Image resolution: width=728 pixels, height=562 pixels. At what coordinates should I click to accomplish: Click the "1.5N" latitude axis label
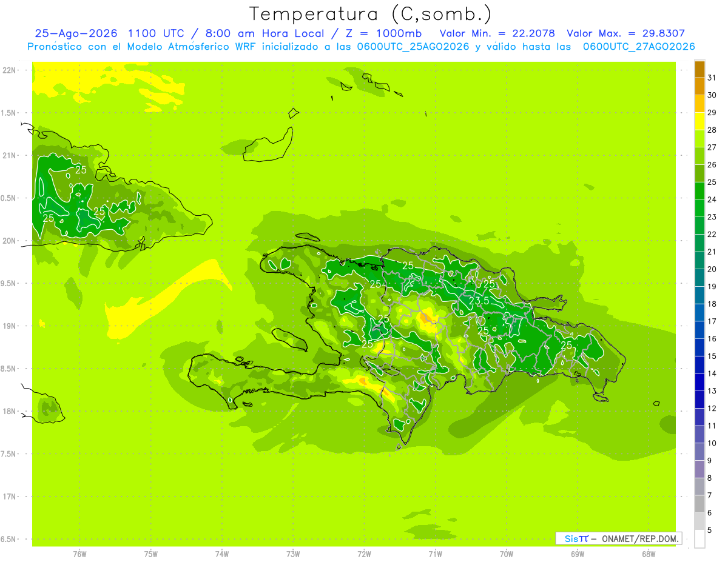pos(8,113)
